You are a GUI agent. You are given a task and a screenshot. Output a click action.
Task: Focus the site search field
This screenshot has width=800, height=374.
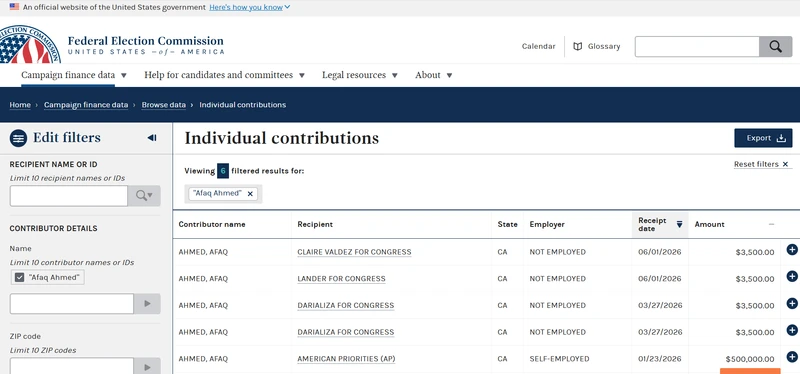click(697, 46)
